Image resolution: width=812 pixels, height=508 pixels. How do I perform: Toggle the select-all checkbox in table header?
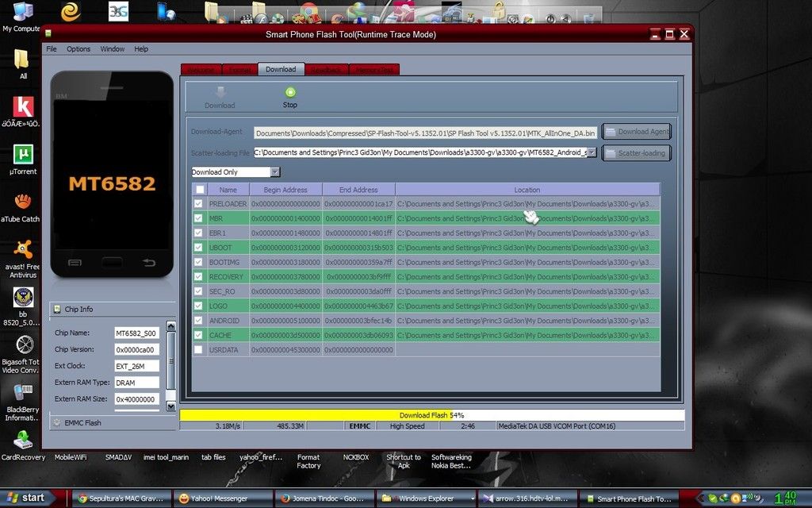pyautogui.click(x=200, y=190)
